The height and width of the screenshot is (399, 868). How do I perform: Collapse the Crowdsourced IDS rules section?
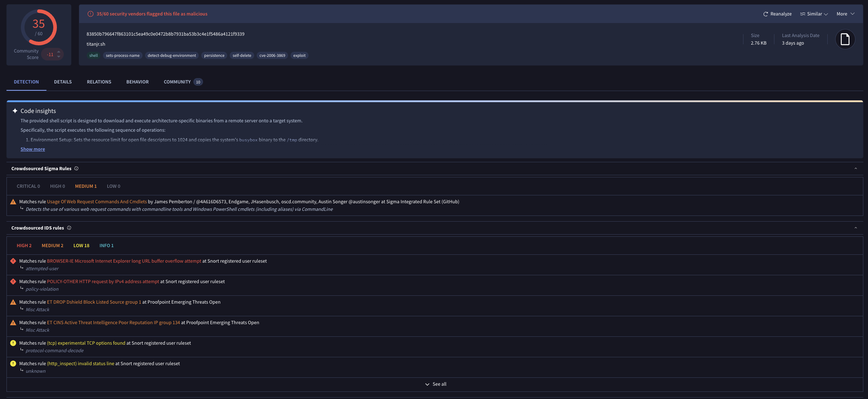pos(856,228)
